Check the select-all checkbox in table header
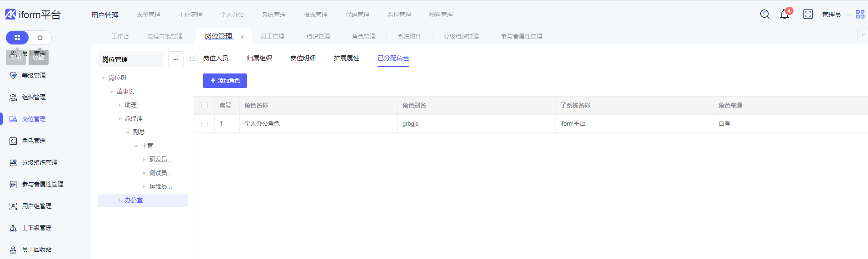Screen dimensions: 868x259 pyautogui.click(x=204, y=105)
